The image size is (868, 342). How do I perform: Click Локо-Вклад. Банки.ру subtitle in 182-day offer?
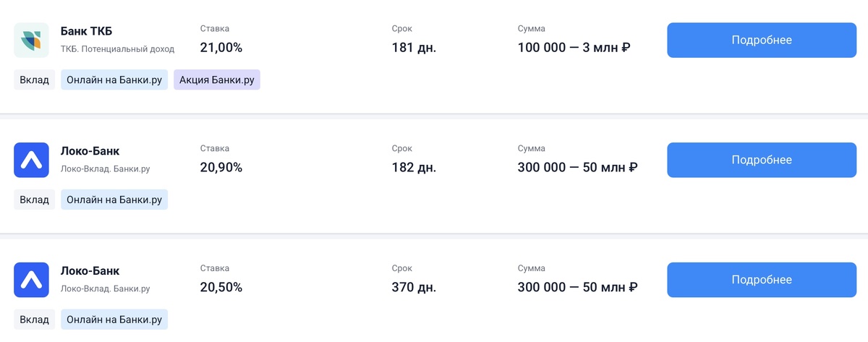tap(106, 169)
